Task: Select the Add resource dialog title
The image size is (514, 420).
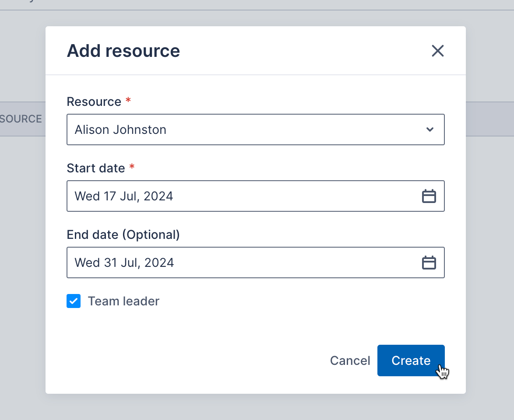Action: (123, 51)
